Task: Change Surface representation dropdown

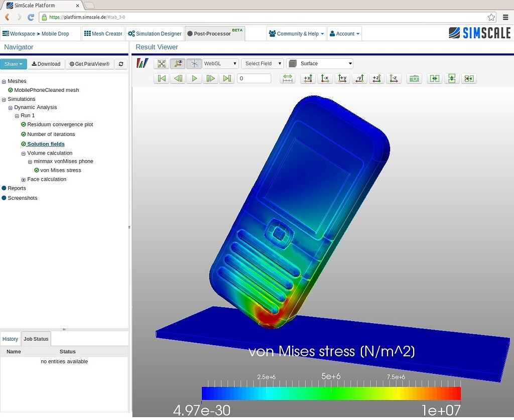Action: pyautogui.click(x=320, y=63)
